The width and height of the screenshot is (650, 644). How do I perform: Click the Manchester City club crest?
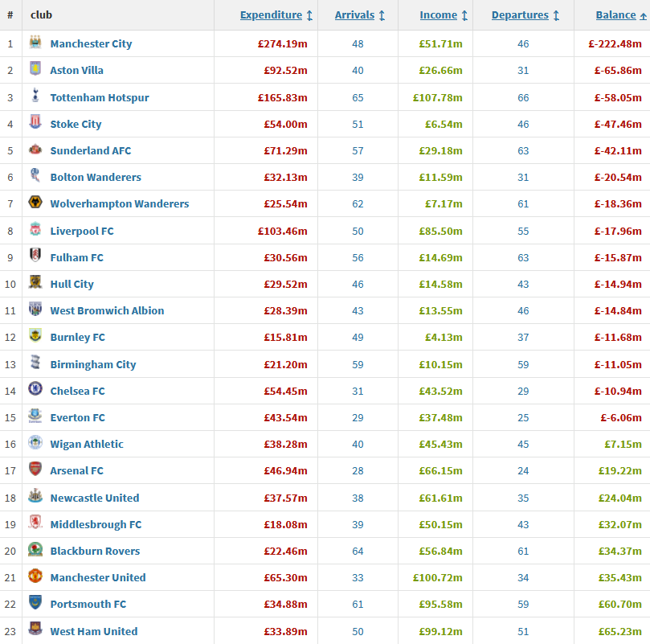[35, 42]
